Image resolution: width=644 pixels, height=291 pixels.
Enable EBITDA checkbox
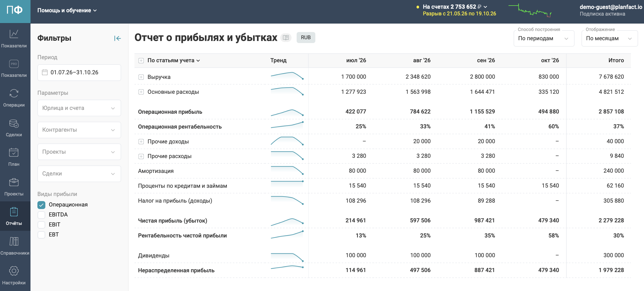(x=41, y=215)
